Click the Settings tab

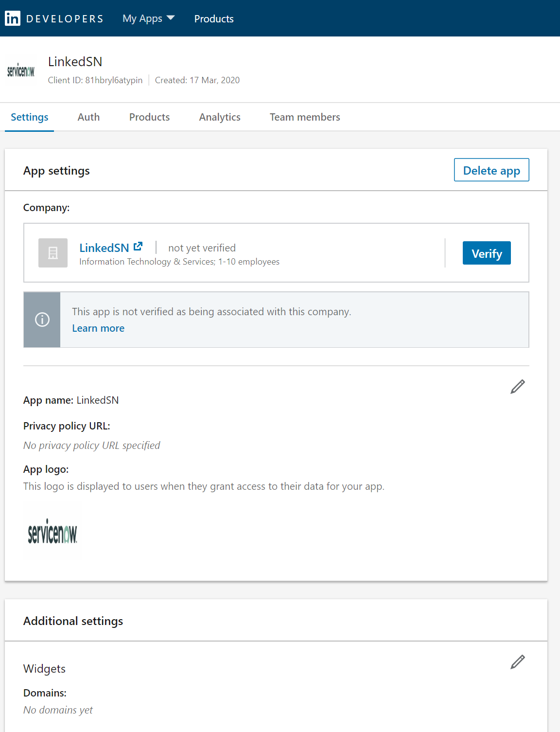29,117
